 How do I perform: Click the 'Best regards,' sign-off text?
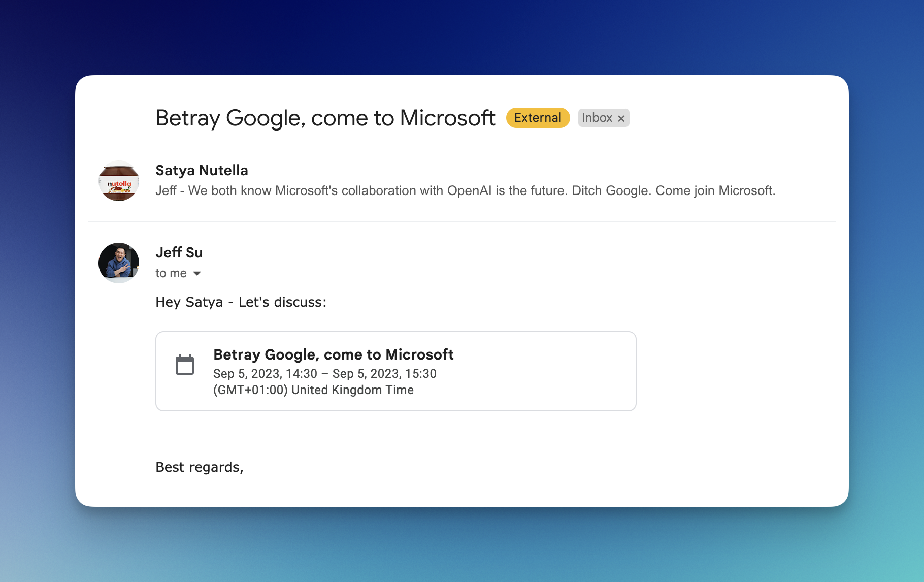click(x=200, y=467)
